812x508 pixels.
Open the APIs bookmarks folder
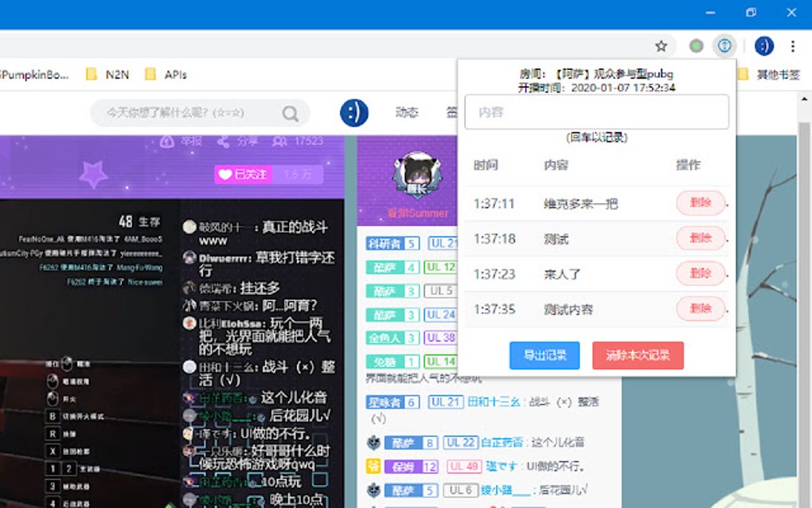click(166, 75)
